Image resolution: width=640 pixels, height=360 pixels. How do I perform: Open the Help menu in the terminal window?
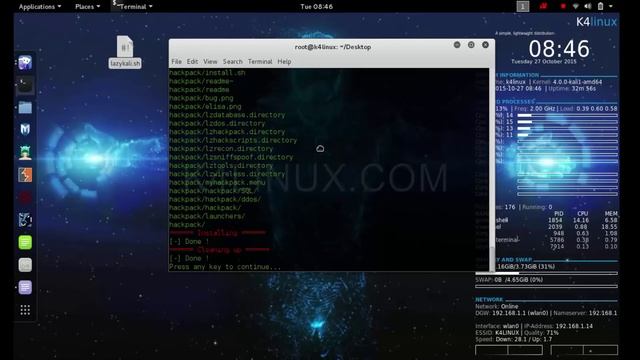pos(284,62)
